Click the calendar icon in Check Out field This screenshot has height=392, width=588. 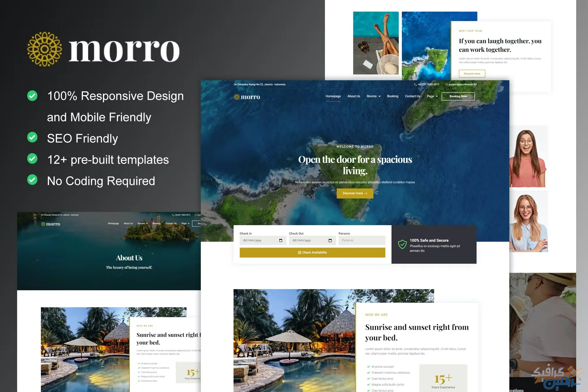(x=331, y=241)
